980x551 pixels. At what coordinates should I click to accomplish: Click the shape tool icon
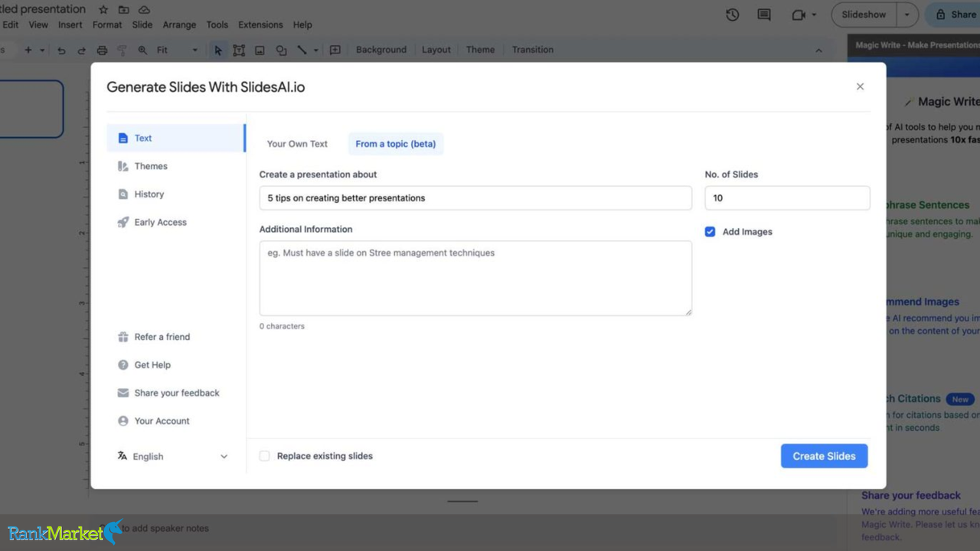[x=281, y=50]
